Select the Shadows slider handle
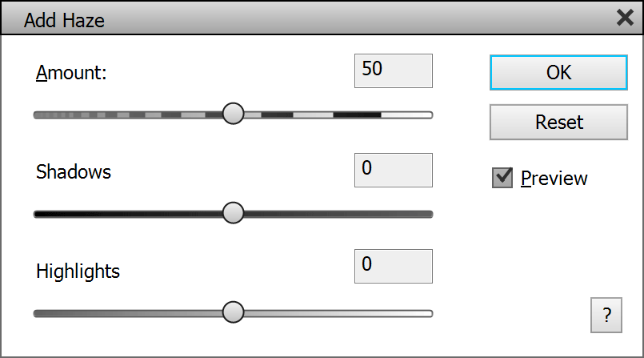 233,213
